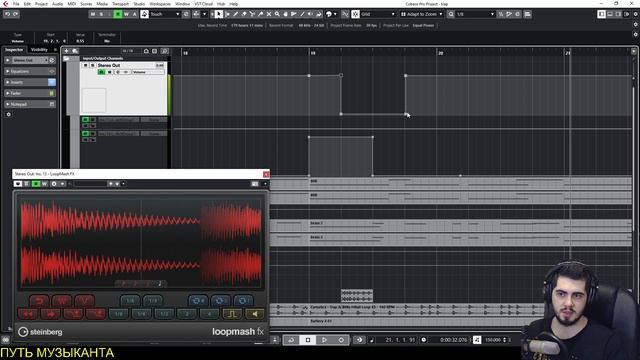The width and height of the screenshot is (640, 360).
Task: Open LoopMash FX preset menu arrow
Action: click(x=123, y=184)
